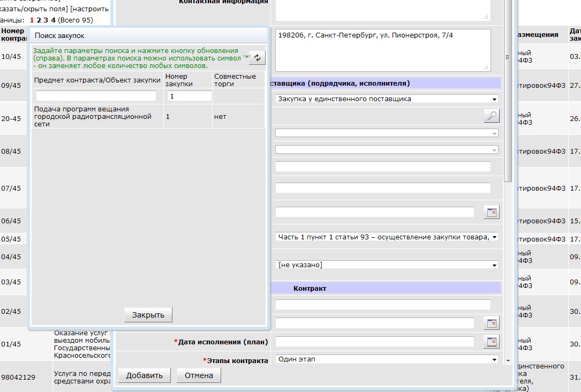Click the form scrollbar's down arrow
Screen dimensions: 581x392
(x=508, y=361)
